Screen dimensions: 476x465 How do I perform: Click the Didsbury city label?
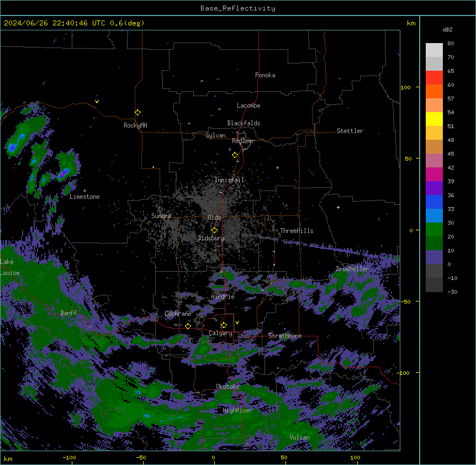click(211, 238)
